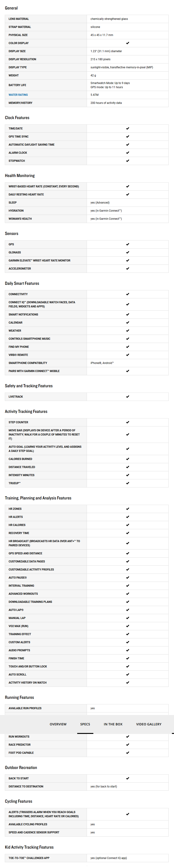Open the Video Gallery tab
The image size is (174, 868).
(149, 724)
